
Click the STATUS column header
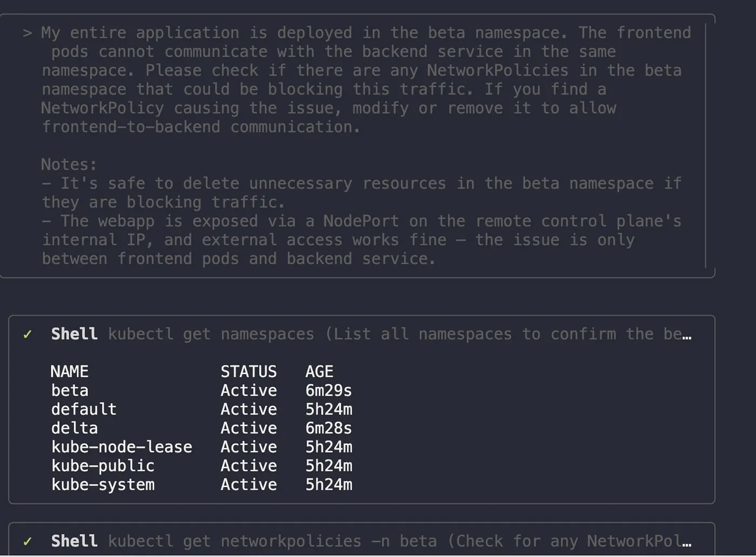tap(248, 371)
